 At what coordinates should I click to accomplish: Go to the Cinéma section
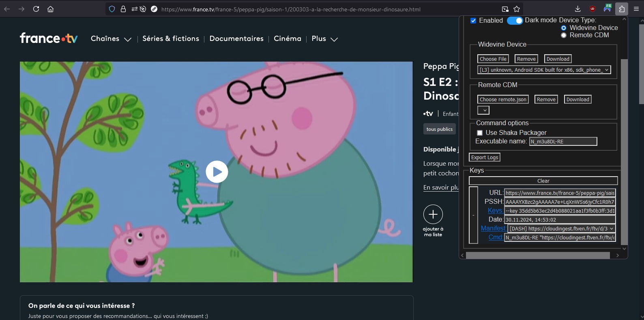[287, 39]
